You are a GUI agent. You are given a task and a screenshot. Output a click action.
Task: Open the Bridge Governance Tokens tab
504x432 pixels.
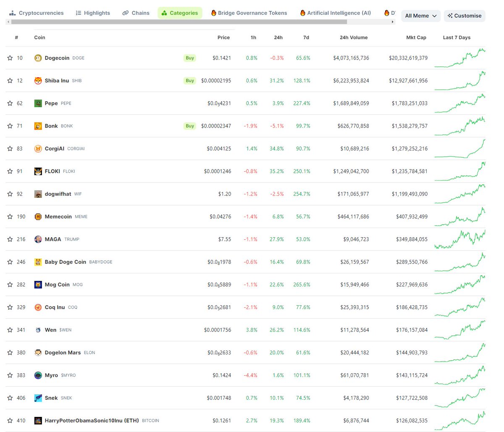[x=249, y=13]
